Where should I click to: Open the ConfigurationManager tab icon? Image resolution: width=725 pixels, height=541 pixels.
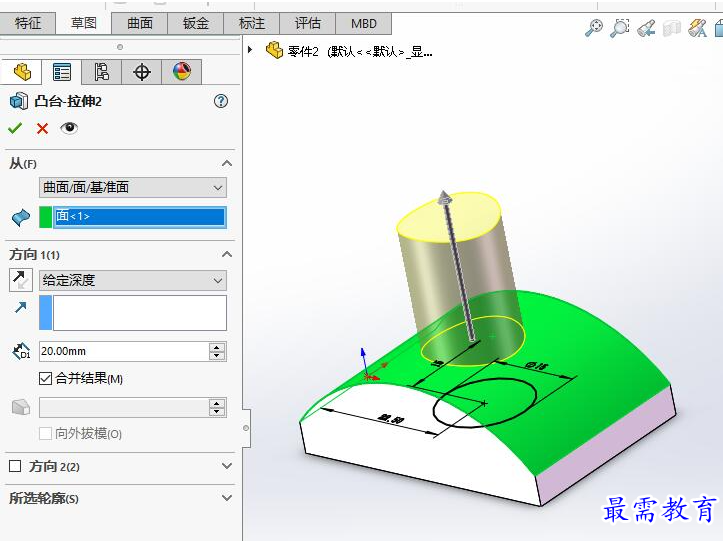click(102, 73)
